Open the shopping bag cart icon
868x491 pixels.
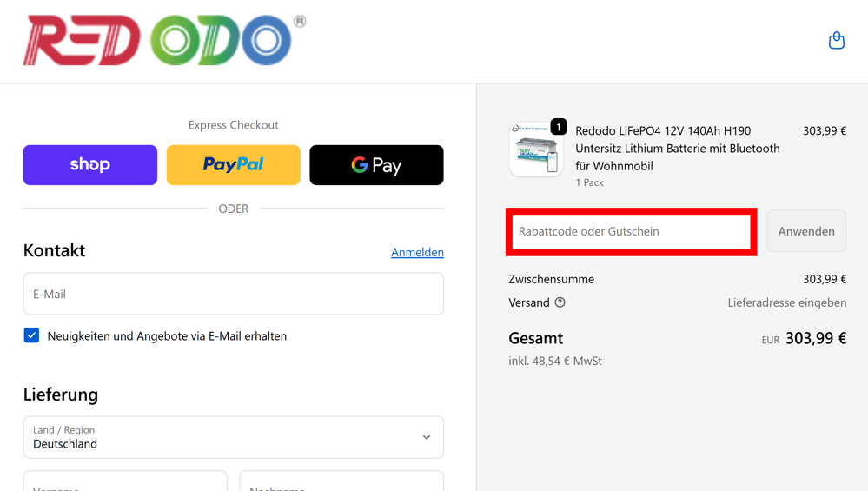pyautogui.click(x=836, y=40)
